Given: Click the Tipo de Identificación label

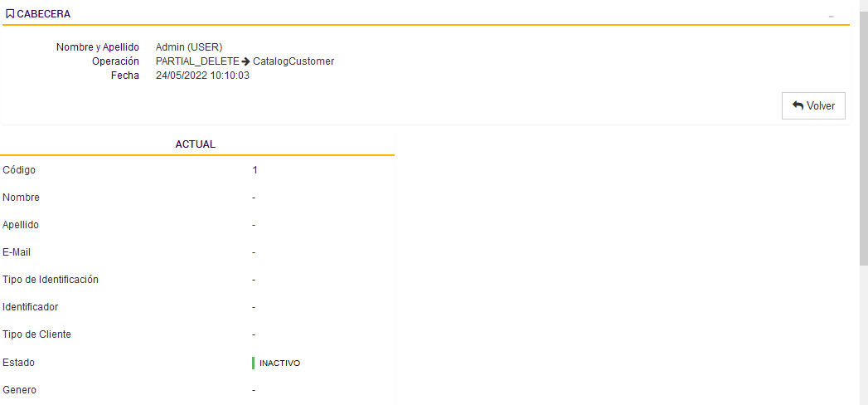Looking at the screenshot, I should tap(51, 280).
